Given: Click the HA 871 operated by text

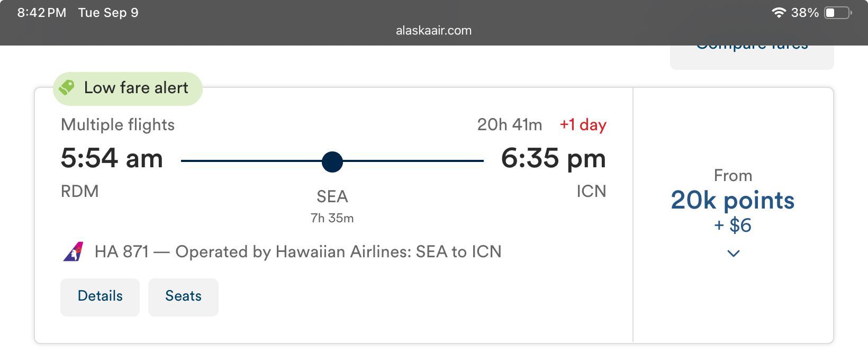Looking at the screenshot, I should tap(298, 252).
